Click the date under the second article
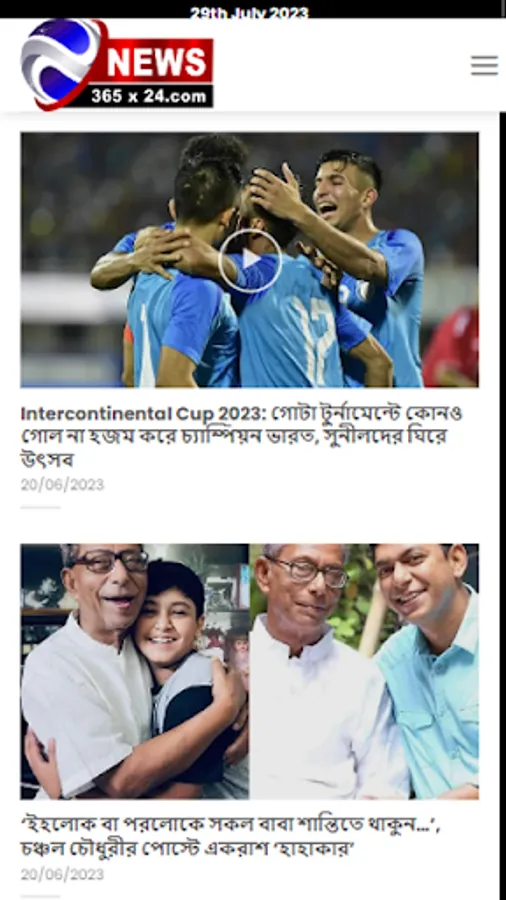This screenshot has width=506, height=900. [x=62, y=874]
